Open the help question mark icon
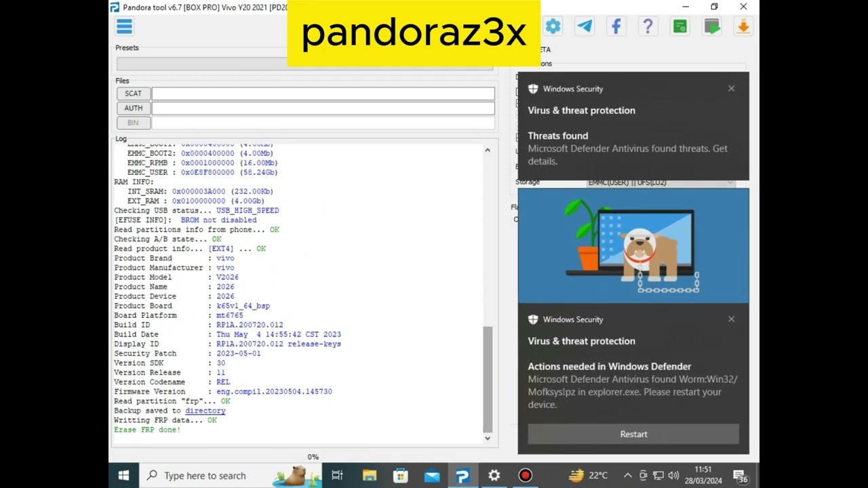The image size is (868, 488). [x=648, y=26]
